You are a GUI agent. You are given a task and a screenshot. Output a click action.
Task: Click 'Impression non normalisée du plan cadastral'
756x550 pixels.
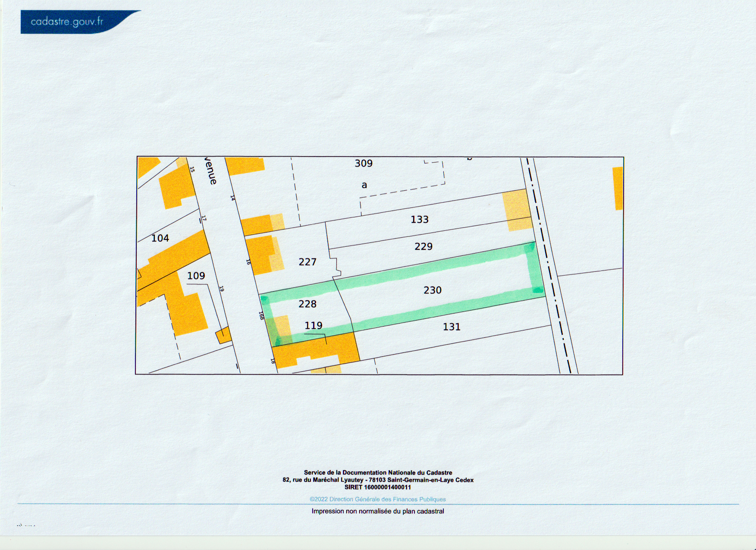point(377,511)
